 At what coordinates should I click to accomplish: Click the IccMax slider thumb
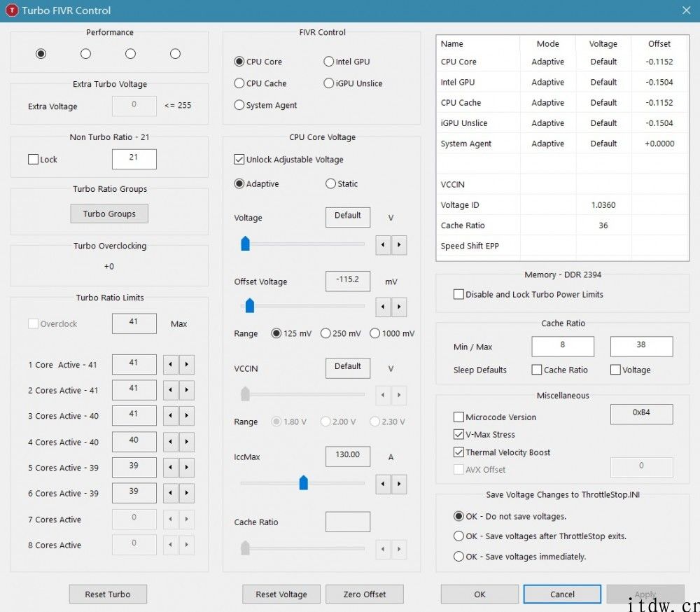(304, 483)
